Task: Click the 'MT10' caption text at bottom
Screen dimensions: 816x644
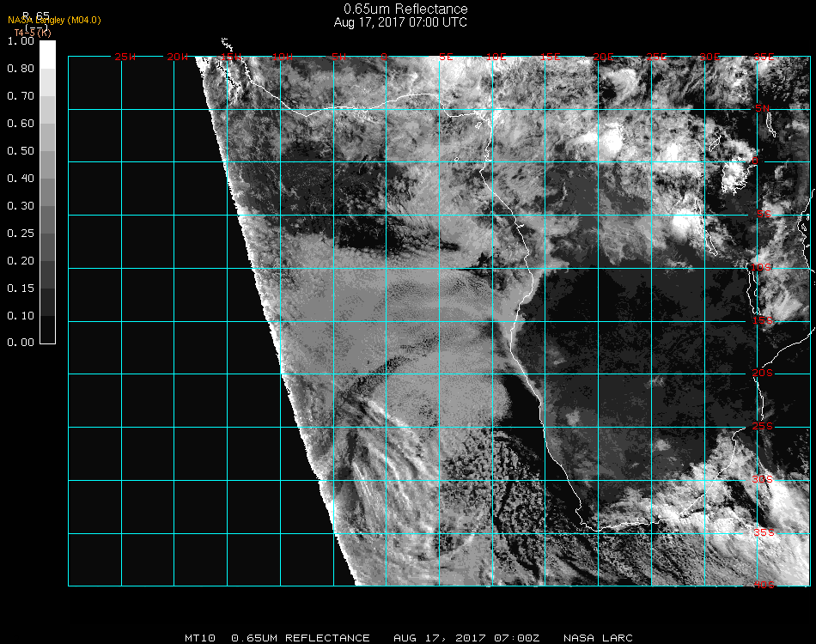Action: (200, 638)
